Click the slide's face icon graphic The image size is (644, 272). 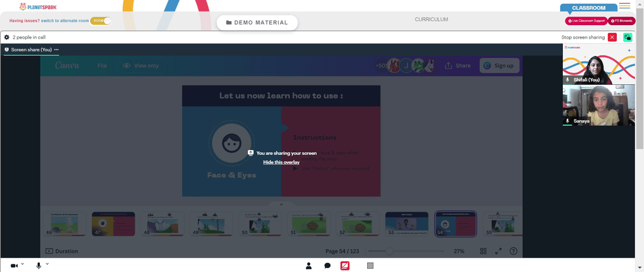(x=231, y=143)
